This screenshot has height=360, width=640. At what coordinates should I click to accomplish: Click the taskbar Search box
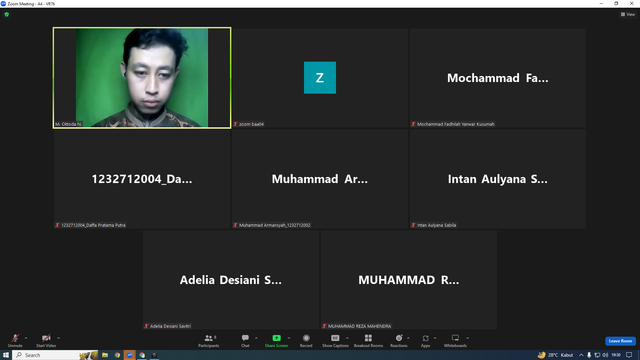55,355
